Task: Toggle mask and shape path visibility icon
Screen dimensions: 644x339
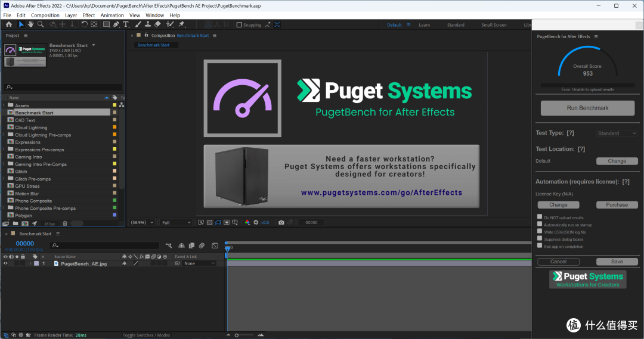Action: tap(218, 222)
